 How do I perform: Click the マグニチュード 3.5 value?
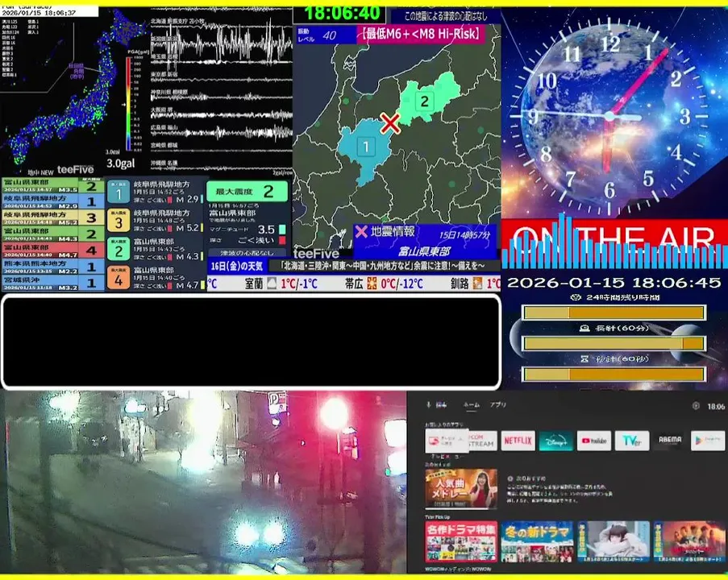pyautogui.click(x=266, y=230)
